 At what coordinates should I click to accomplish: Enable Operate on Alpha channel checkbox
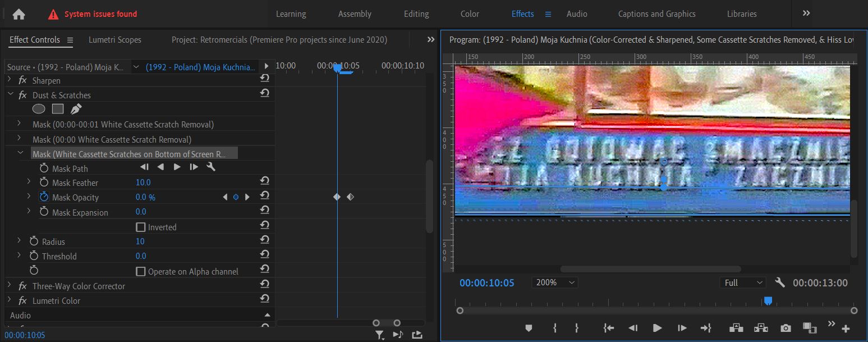pos(141,271)
